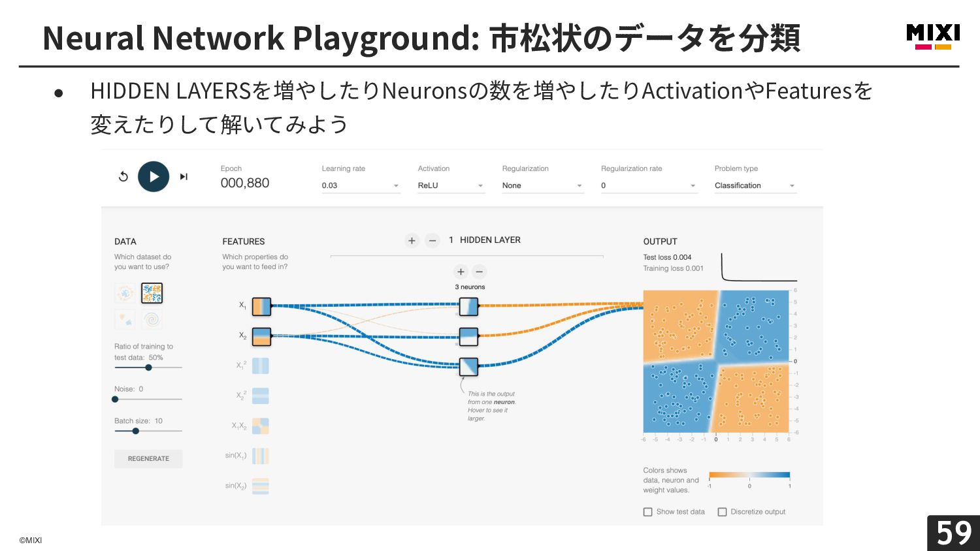Click the MIXI logo

(933, 37)
